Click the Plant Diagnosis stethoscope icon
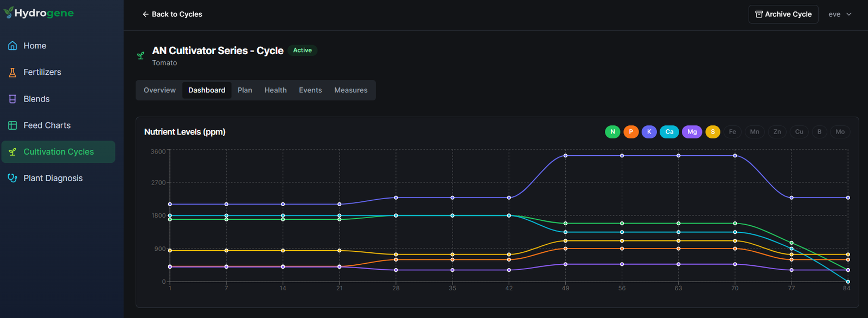 (12, 178)
